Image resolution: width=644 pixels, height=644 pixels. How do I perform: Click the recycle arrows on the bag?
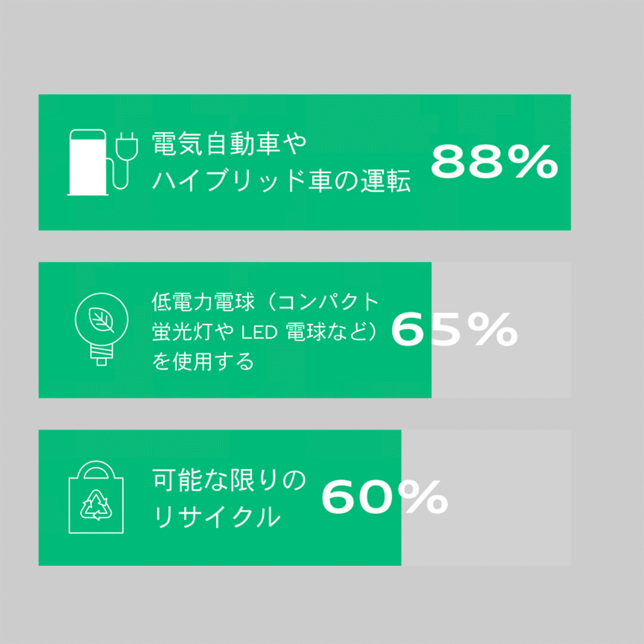click(x=96, y=506)
